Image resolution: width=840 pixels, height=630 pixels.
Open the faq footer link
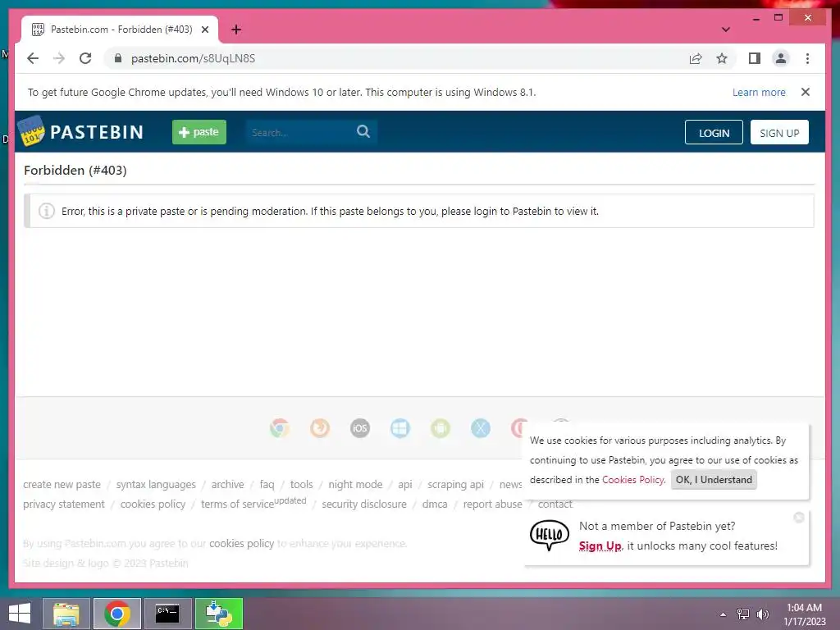(267, 484)
